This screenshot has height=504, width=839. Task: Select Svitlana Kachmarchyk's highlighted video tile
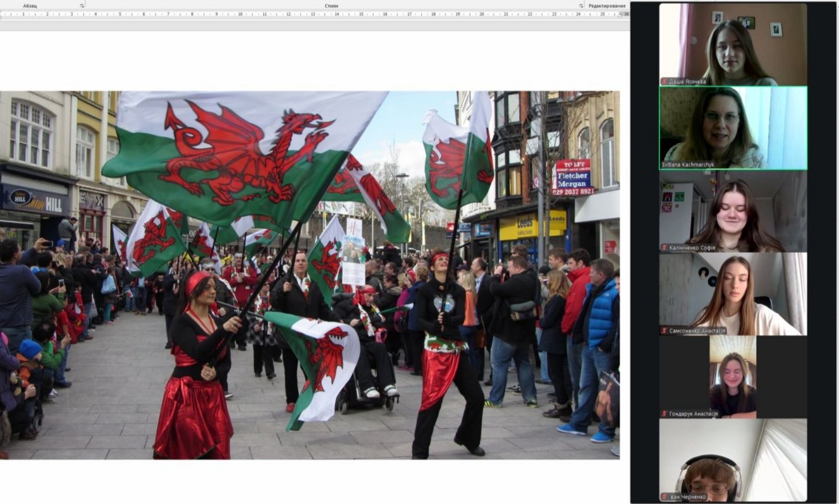coord(733,127)
